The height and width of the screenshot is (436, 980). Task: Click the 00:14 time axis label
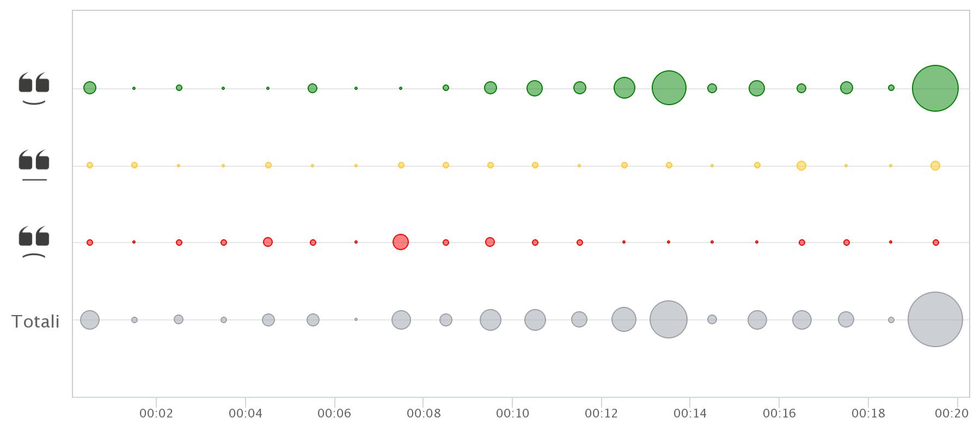pos(690,414)
